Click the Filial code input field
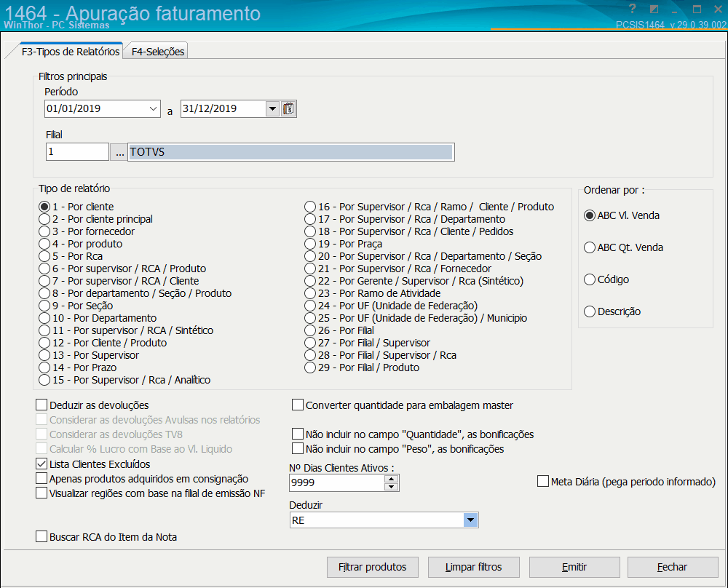Viewport: 728px width, 588px height. [77, 152]
